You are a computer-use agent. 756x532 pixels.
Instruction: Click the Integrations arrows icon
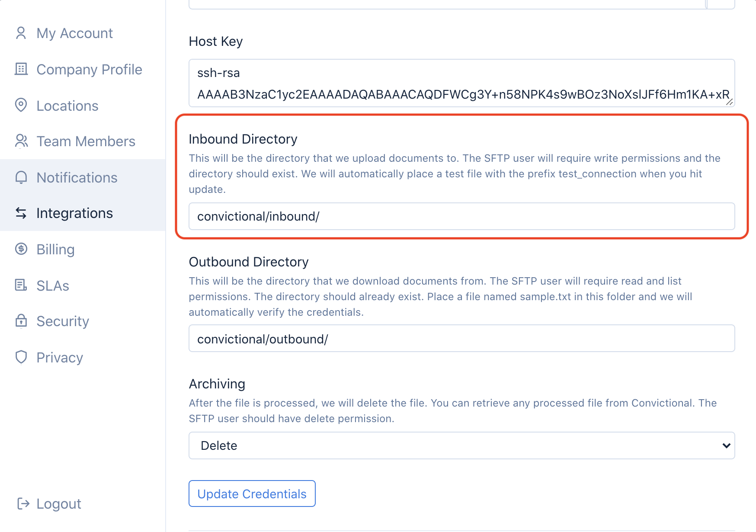pyautogui.click(x=21, y=213)
